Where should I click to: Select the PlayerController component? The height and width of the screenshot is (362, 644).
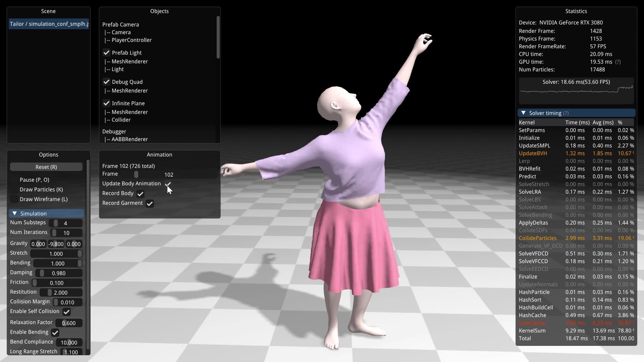(x=131, y=40)
